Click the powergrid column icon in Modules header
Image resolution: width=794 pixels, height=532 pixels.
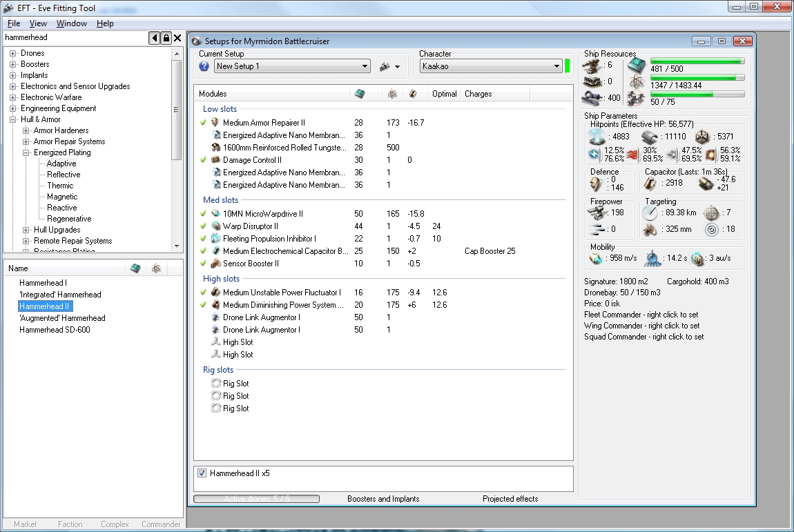(x=392, y=94)
